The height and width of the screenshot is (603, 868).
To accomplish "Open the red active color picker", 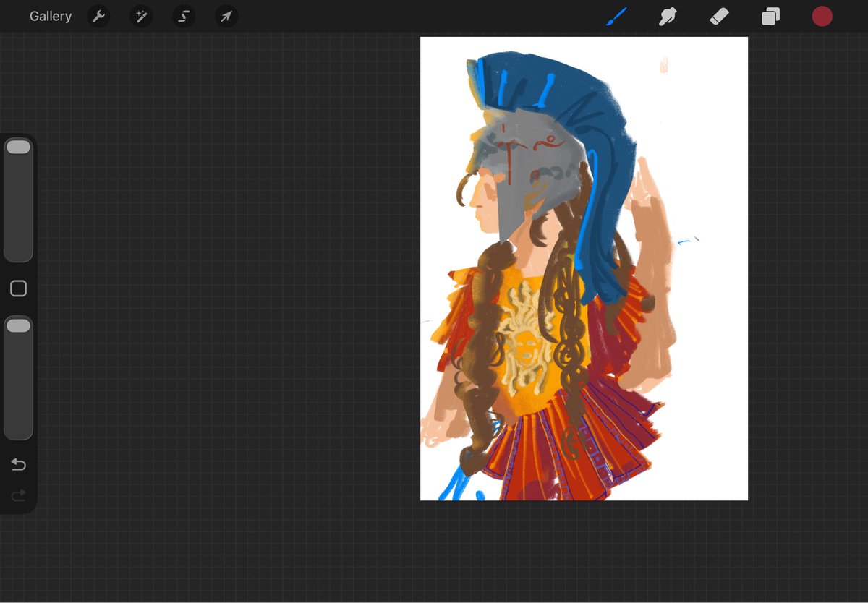I will tap(822, 16).
